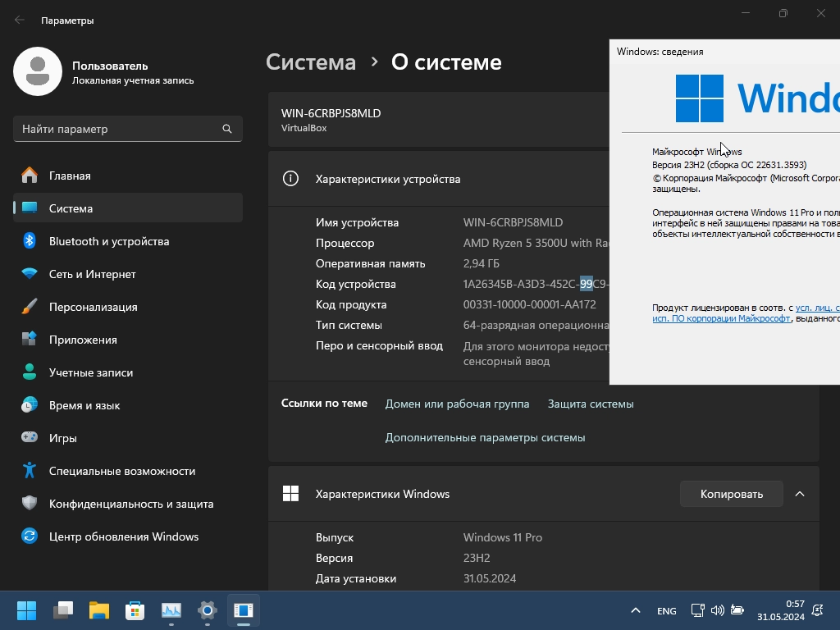Open Специальные возможности settings section
The width and height of the screenshot is (840, 630).
tap(121, 471)
